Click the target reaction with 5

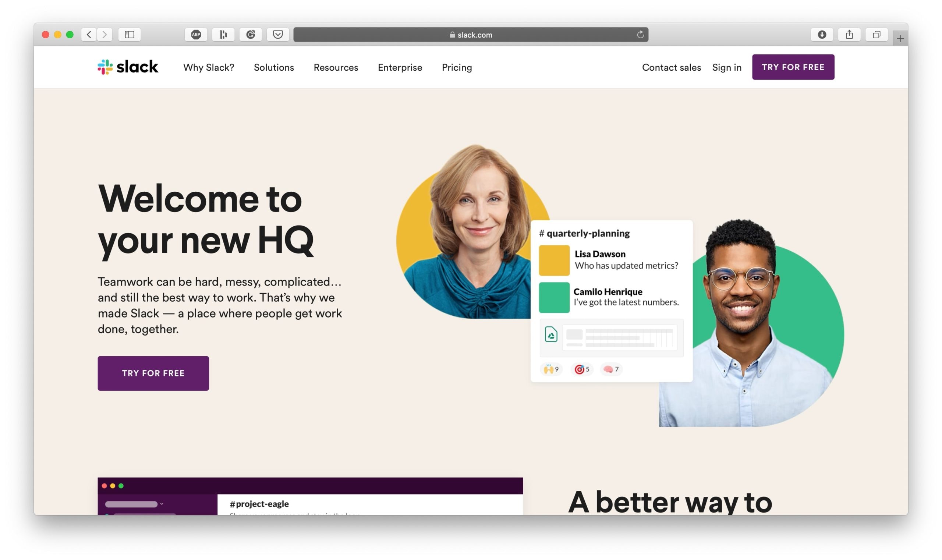coord(582,369)
